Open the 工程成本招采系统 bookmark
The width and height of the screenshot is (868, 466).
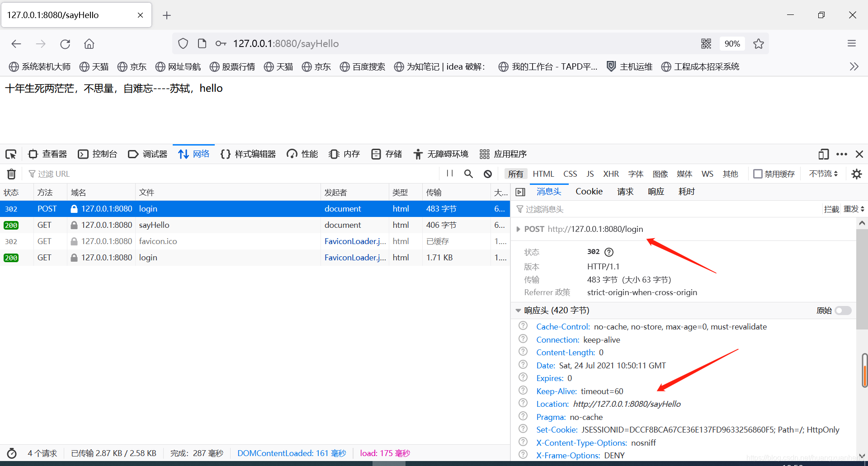(x=700, y=66)
